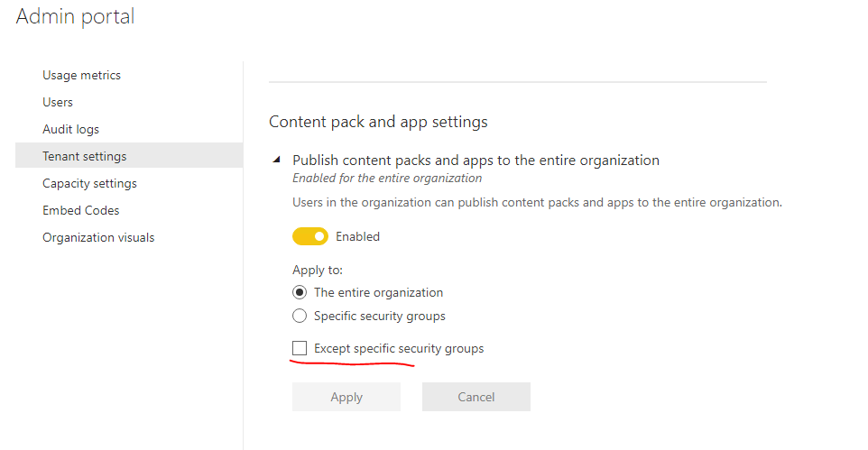The image size is (868, 450).
Task: Open Organization visuals section
Action: [98, 238]
